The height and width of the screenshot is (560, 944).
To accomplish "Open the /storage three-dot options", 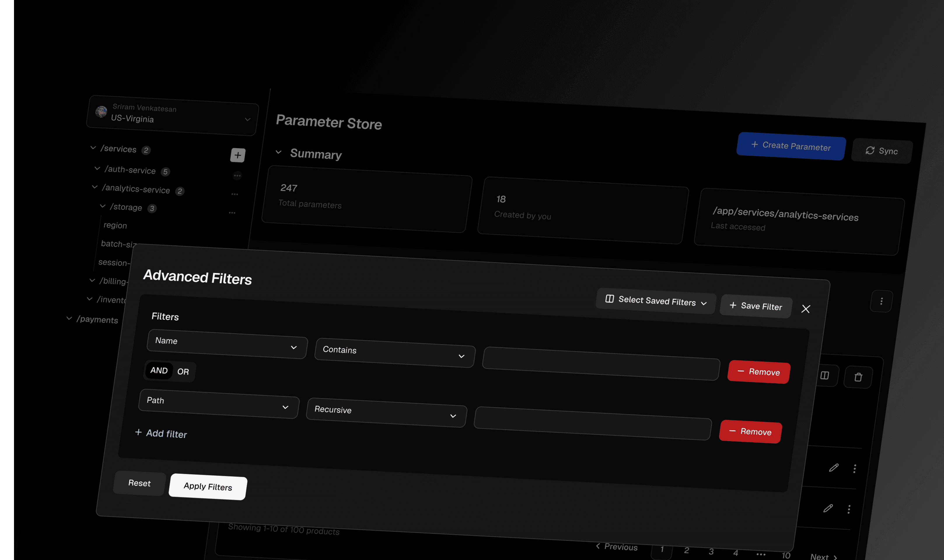I will [x=232, y=213].
